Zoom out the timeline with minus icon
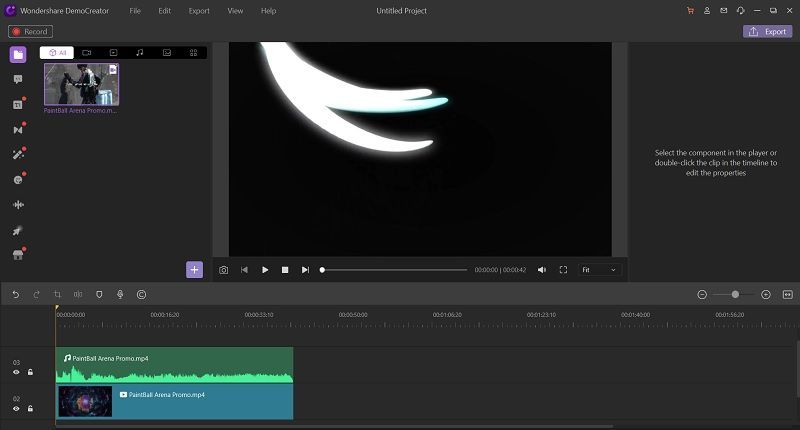800x430 pixels. pos(702,294)
